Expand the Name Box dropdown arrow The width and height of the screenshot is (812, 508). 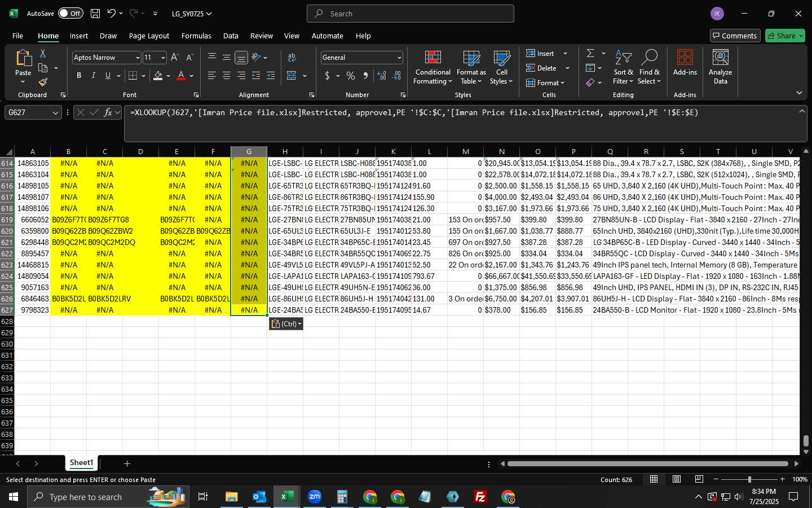tap(55, 113)
